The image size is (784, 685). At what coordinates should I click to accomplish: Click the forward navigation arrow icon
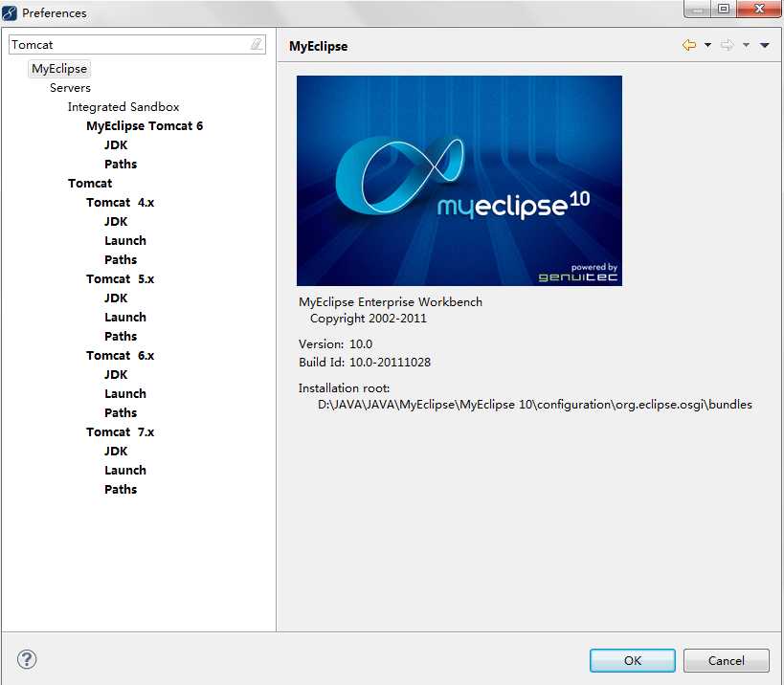pyautogui.click(x=727, y=46)
